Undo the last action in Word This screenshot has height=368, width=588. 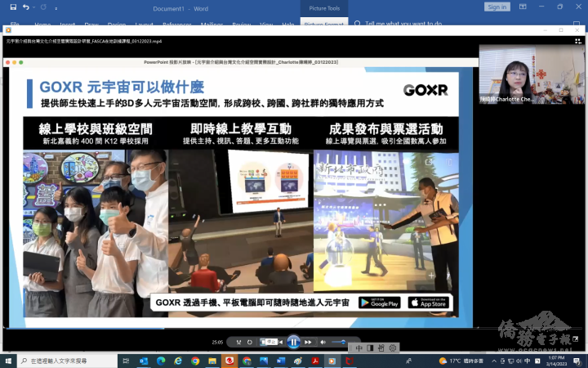(x=26, y=7)
